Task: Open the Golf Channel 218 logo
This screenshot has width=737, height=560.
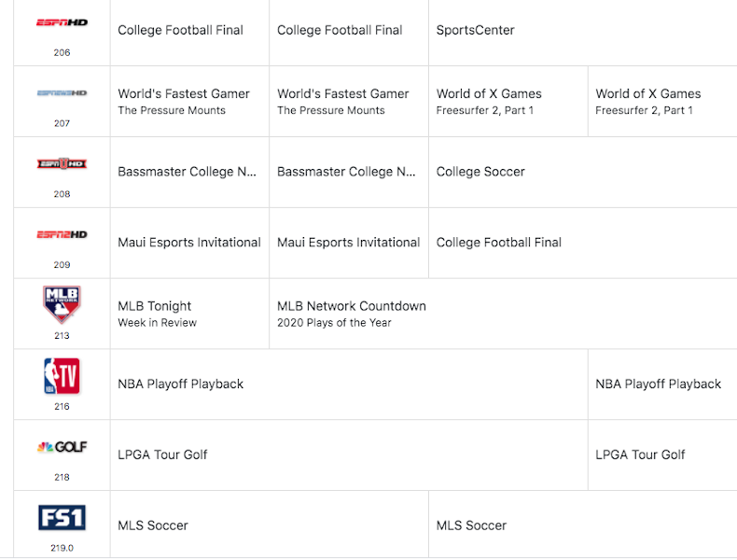Action: pyautogui.click(x=62, y=447)
